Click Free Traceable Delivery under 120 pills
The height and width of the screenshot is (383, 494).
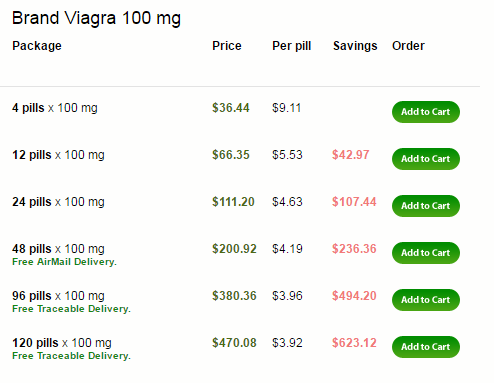click(x=71, y=356)
